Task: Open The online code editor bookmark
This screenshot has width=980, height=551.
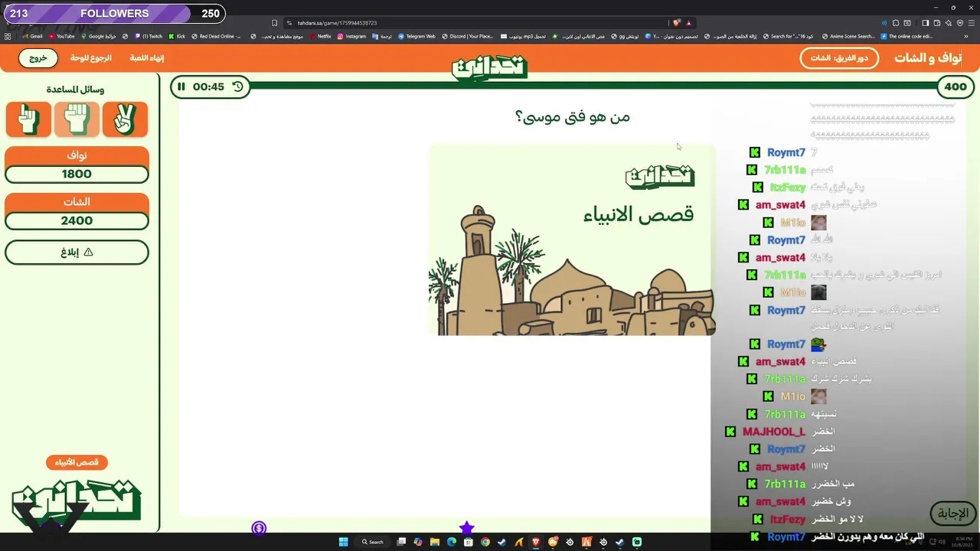Action: [906, 36]
